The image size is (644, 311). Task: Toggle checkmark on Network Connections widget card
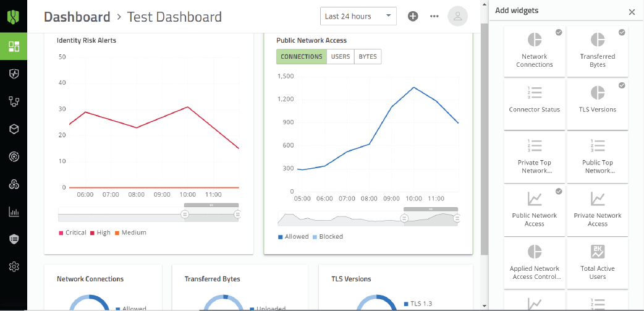click(x=559, y=32)
